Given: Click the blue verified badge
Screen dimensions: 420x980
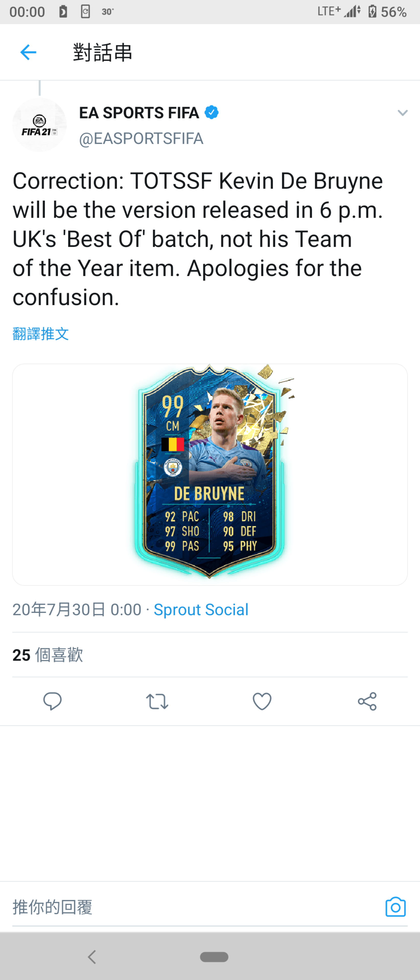Looking at the screenshot, I should pyautogui.click(x=212, y=112).
